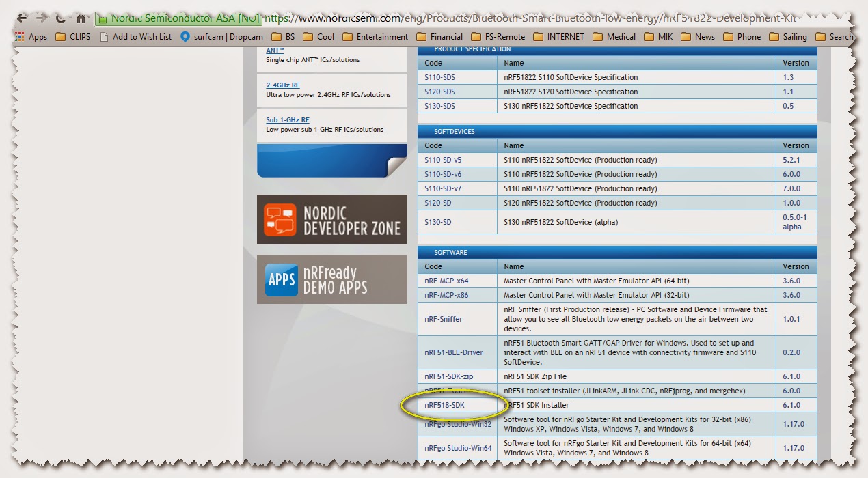868x478 pixels.
Task: Follow the ANT link in sidebar
Action: click(275, 51)
